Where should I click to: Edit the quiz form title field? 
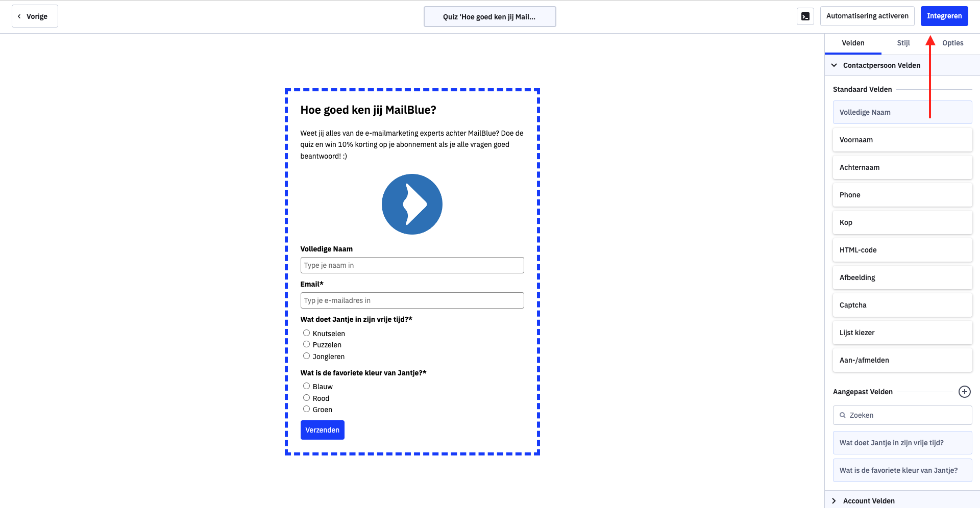point(489,17)
